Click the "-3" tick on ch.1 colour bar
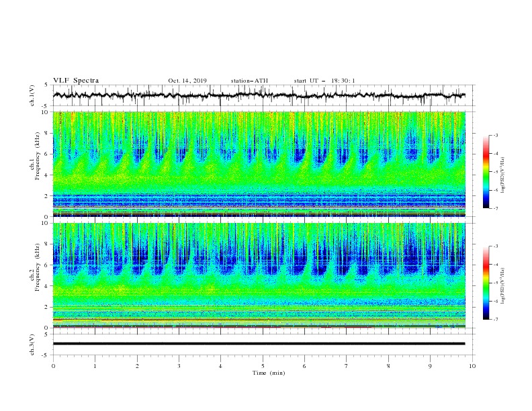This screenshot has width=532, height=411. [x=495, y=135]
